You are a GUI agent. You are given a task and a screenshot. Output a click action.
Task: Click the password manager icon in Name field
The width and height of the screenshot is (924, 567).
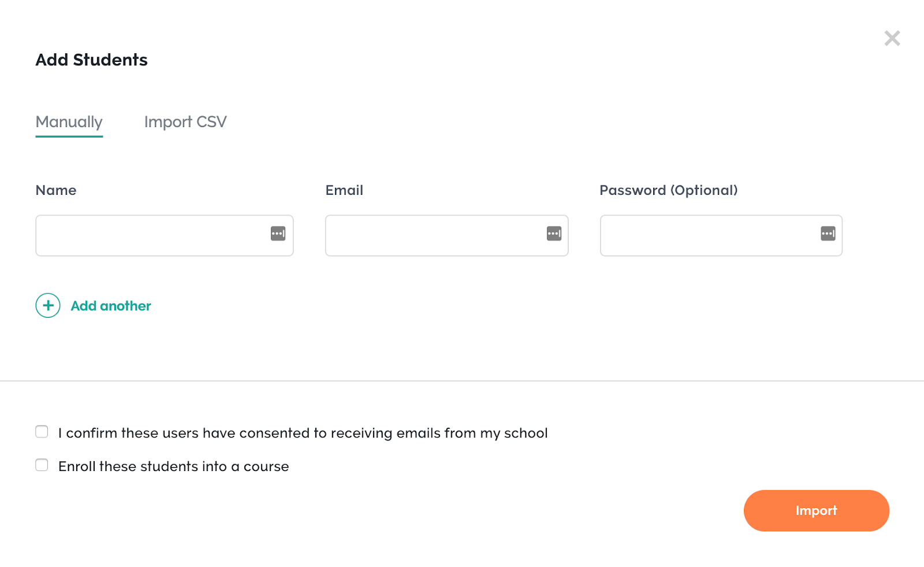coord(278,234)
